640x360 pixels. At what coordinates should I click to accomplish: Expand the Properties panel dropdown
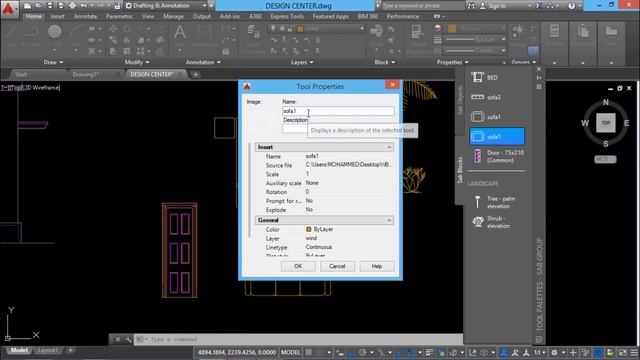pos(452,62)
